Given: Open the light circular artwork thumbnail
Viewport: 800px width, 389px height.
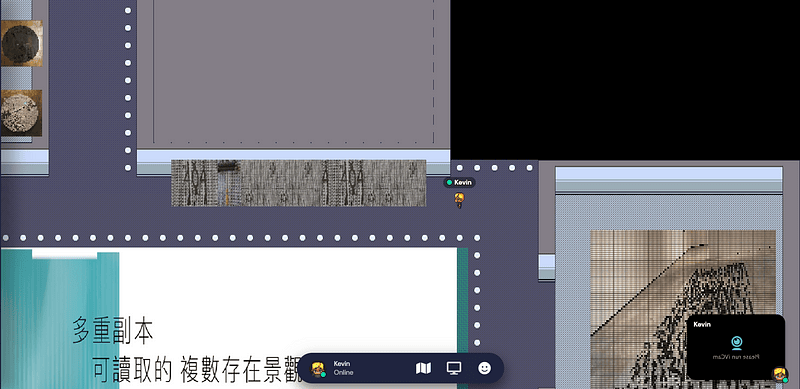Looking at the screenshot, I should click(21, 113).
